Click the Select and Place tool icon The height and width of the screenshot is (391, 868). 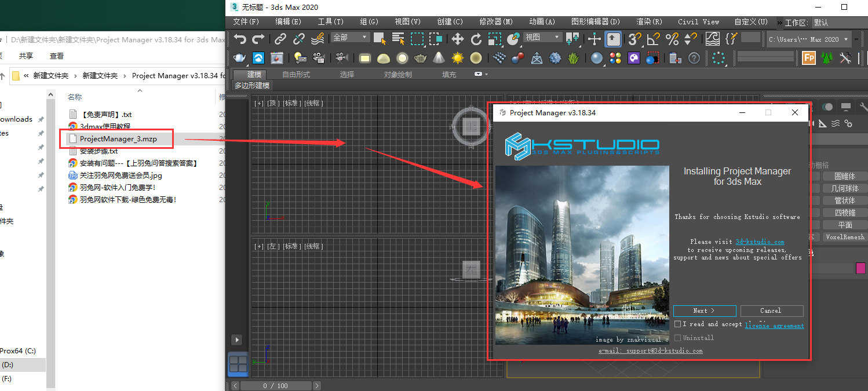coord(513,39)
